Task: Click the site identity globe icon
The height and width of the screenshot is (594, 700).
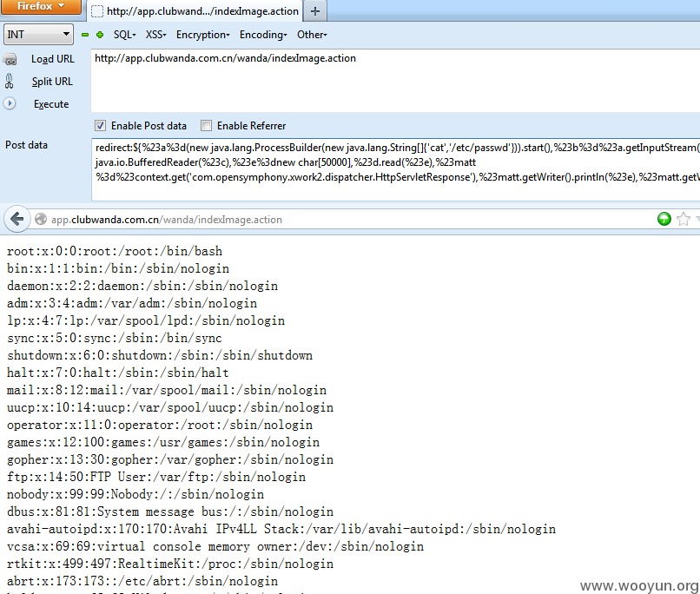Action: tap(41, 219)
